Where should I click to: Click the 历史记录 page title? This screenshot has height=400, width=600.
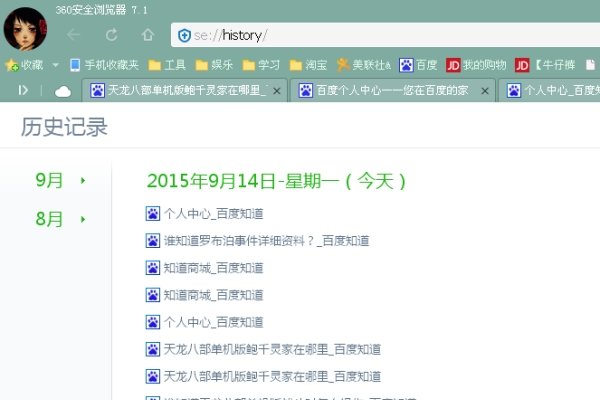[x=64, y=127]
